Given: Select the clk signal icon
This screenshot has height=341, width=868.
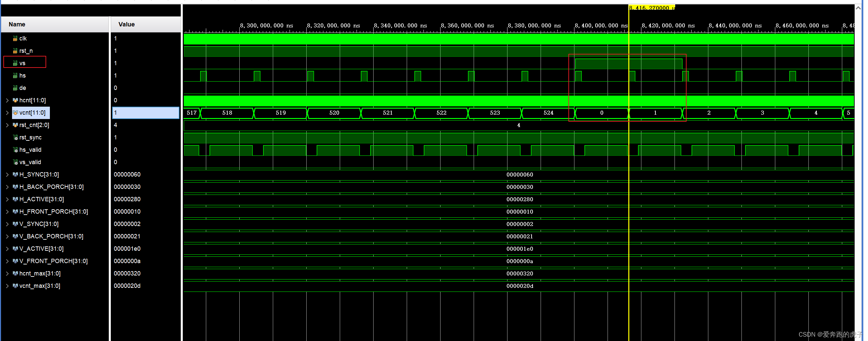Looking at the screenshot, I should pos(15,38).
